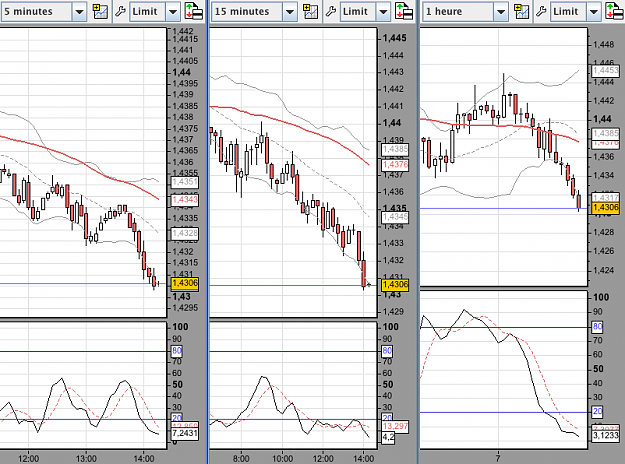This screenshot has width=625, height=464.
Task: Click the buy/sell order icon in 1 heure panel
Action: pyautogui.click(x=615, y=12)
